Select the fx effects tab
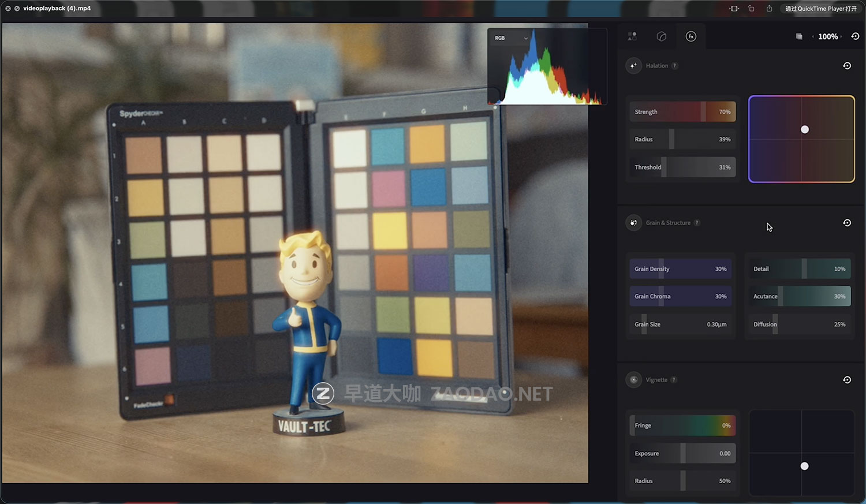 (x=691, y=36)
